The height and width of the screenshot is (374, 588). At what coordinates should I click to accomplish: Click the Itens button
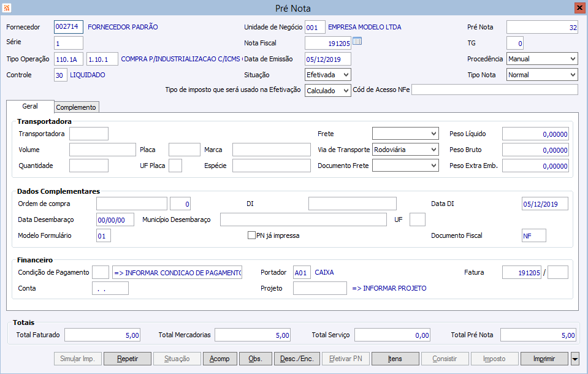[395, 359]
